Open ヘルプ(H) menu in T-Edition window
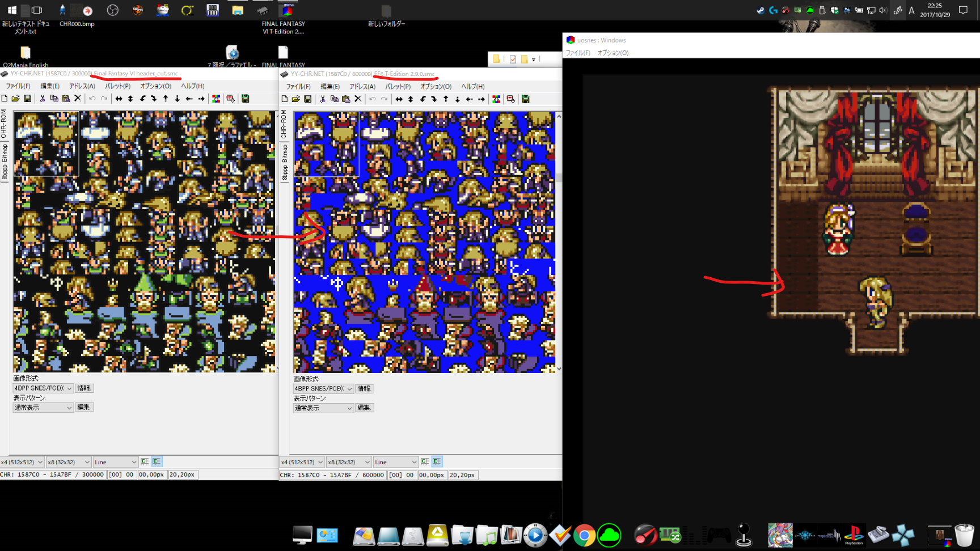This screenshot has height=551, width=980. coord(473,87)
